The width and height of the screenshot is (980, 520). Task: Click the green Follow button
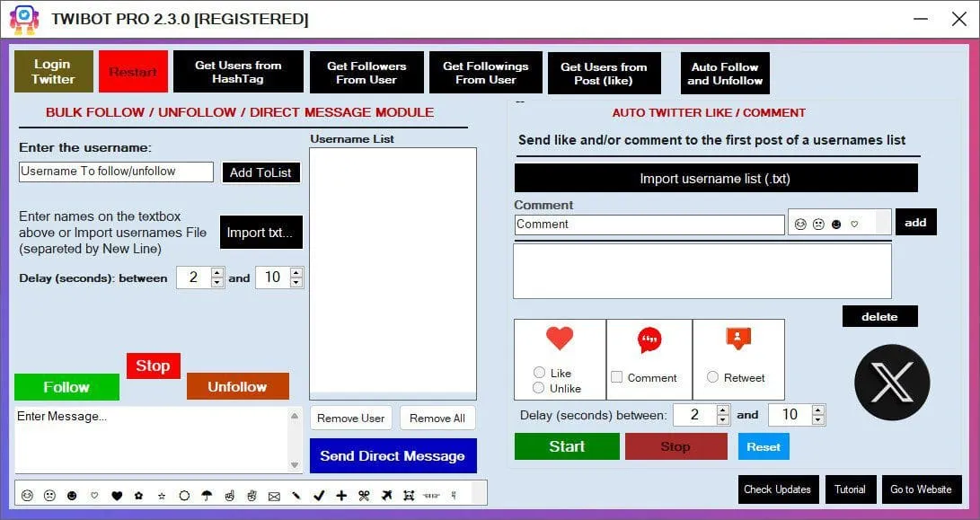pyautogui.click(x=66, y=387)
